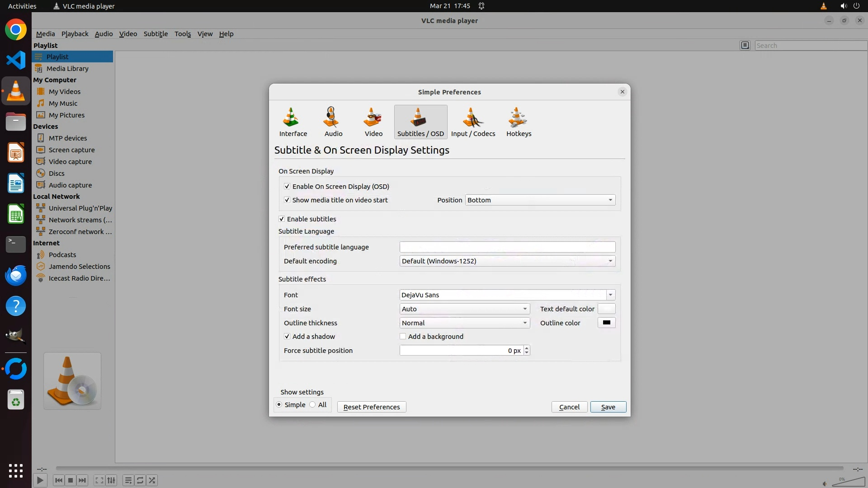Open the Tools menu

pos(183,34)
